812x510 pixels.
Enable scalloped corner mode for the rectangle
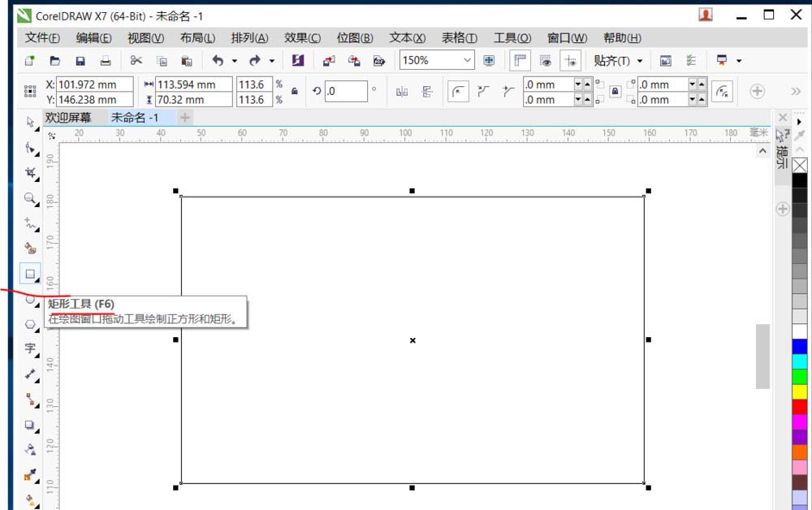tap(482, 91)
